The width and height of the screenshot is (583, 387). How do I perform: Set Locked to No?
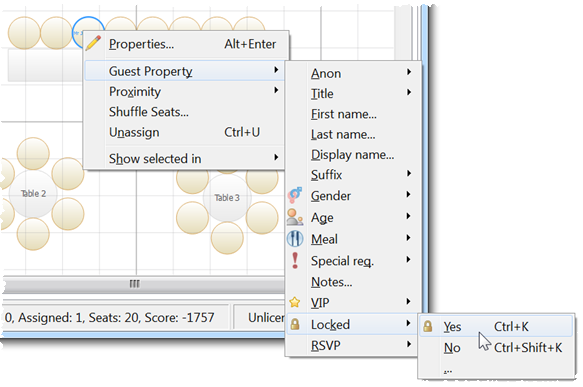coord(496,348)
